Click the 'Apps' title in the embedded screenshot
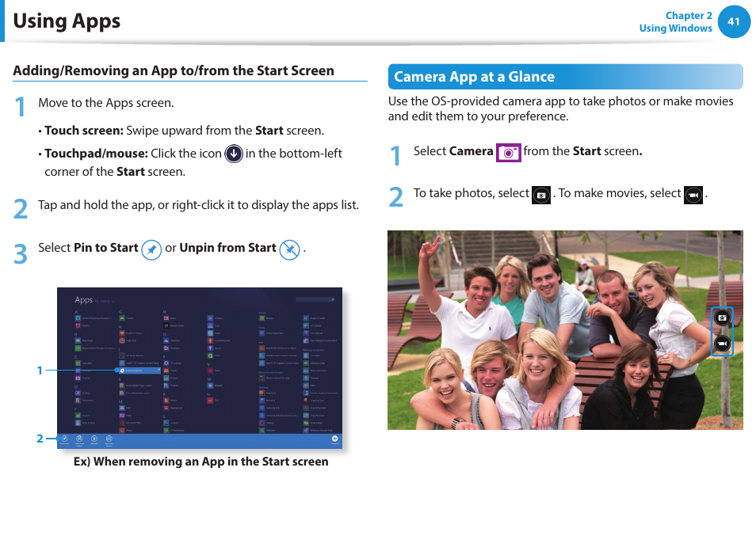Image resolution: width=756 pixels, height=536 pixels. point(83,299)
